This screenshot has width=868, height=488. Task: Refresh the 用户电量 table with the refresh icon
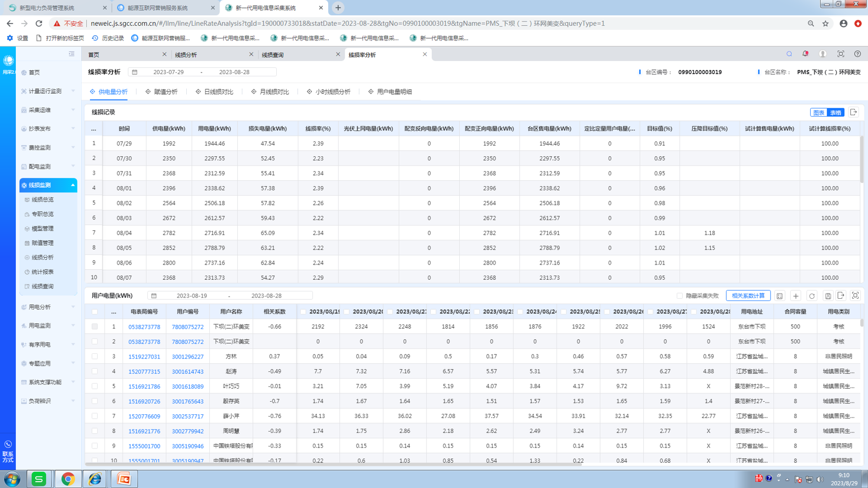tap(812, 296)
